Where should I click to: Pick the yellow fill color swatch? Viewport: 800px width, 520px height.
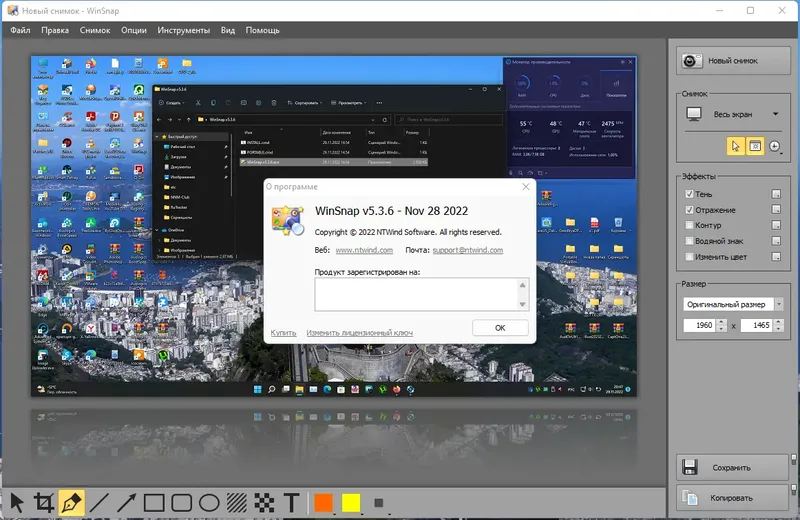click(351, 503)
